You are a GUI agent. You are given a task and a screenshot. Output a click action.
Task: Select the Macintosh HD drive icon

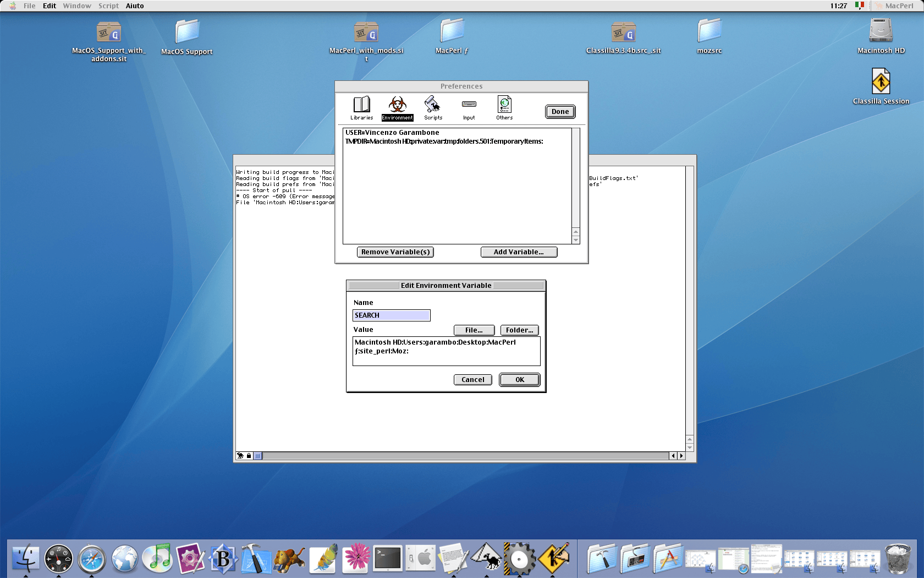pos(881,36)
